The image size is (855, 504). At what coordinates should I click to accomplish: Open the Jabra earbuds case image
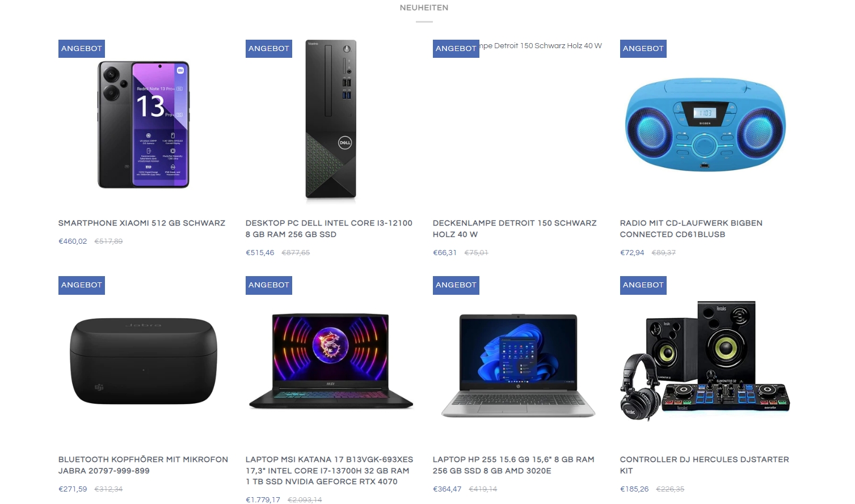(144, 361)
